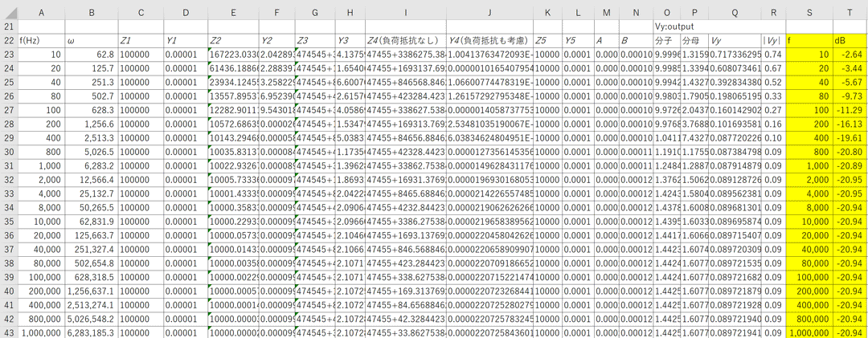The width and height of the screenshot is (868, 338).
Task: Click the '|Vy|' header cell
Action: tap(773, 41)
